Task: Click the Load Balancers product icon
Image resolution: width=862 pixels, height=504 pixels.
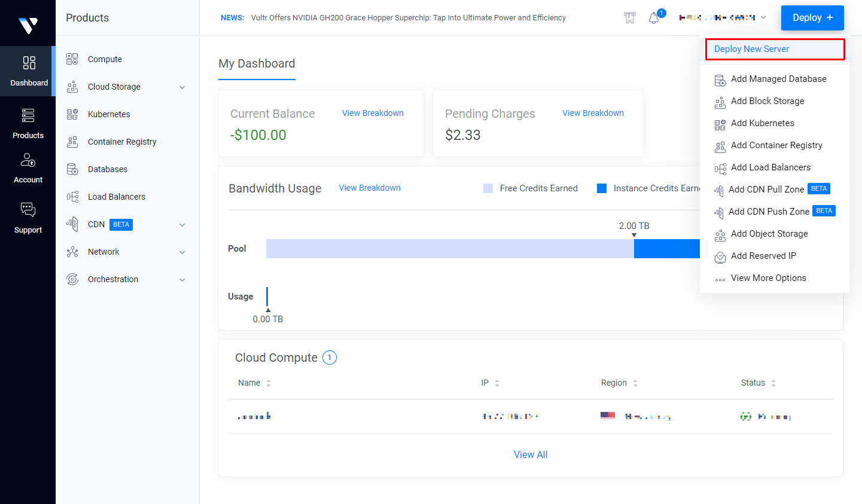Action: pyautogui.click(x=72, y=197)
